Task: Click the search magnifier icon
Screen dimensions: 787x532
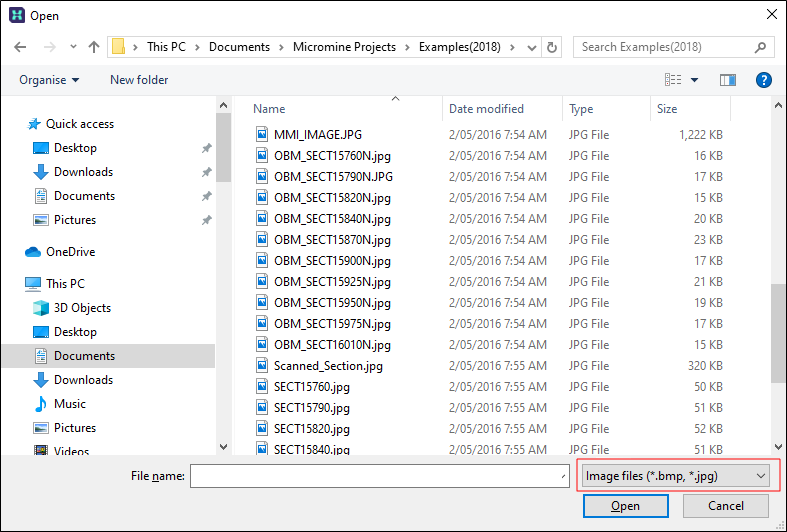Action: (760, 47)
